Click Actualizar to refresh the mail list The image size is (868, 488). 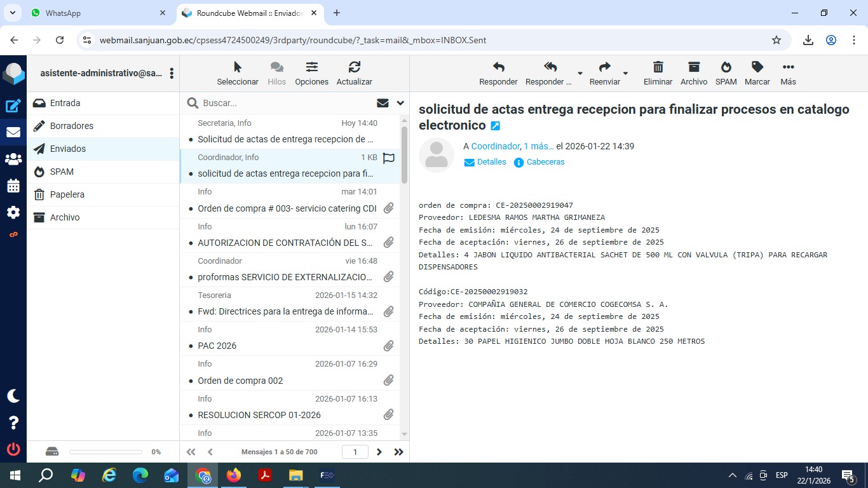pyautogui.click(x=354, y=73)
